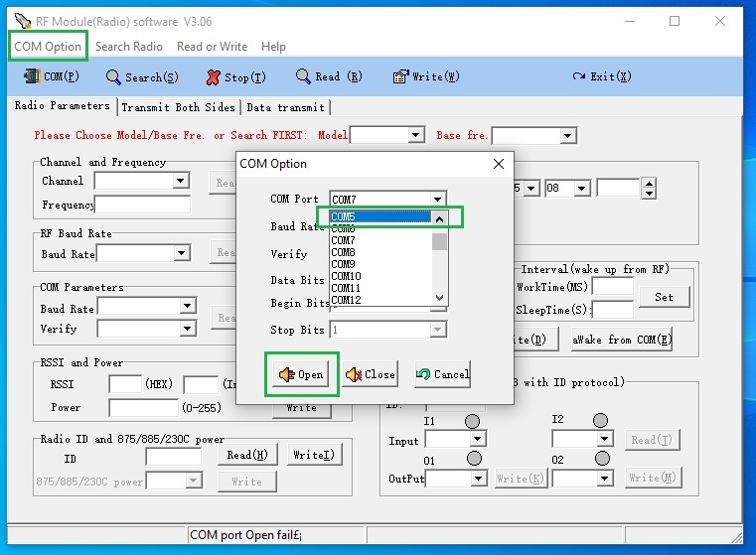Image resolution: width=756 pixels, height=555 pixels.
Task: Open the Read or Write menu
Action: [x=213, y=47]
